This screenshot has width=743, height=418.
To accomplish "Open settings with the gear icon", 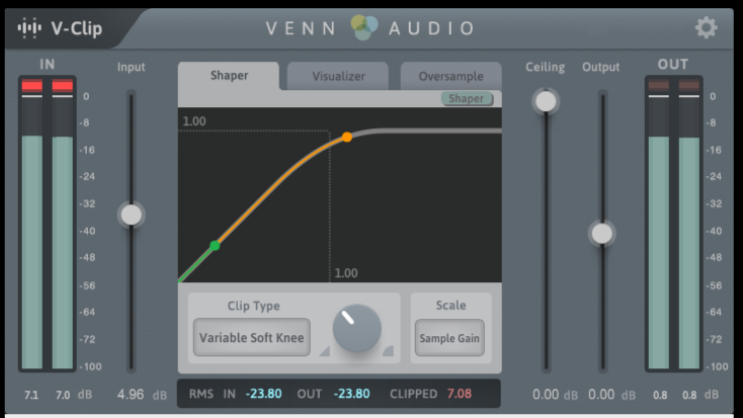I will 706,27.
